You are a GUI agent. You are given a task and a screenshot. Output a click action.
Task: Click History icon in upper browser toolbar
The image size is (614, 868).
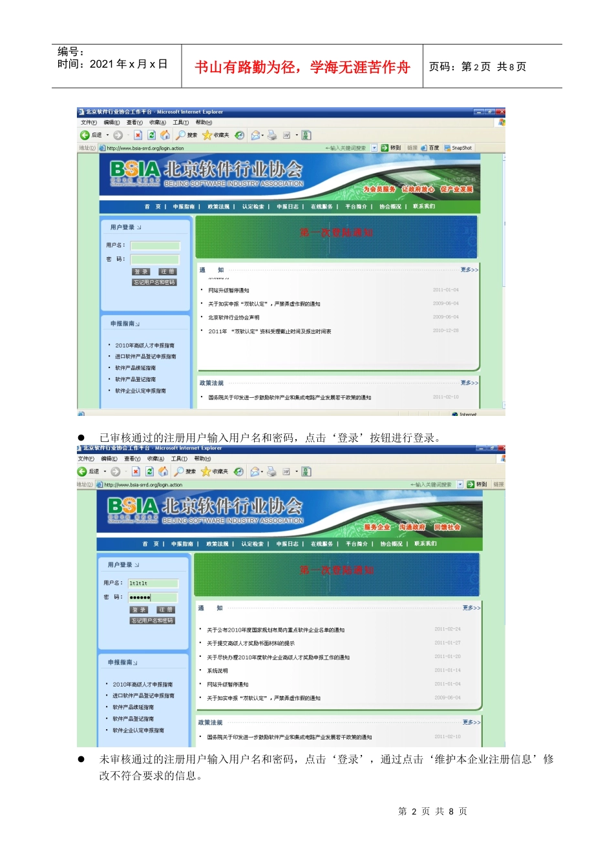tap(240, 135)
